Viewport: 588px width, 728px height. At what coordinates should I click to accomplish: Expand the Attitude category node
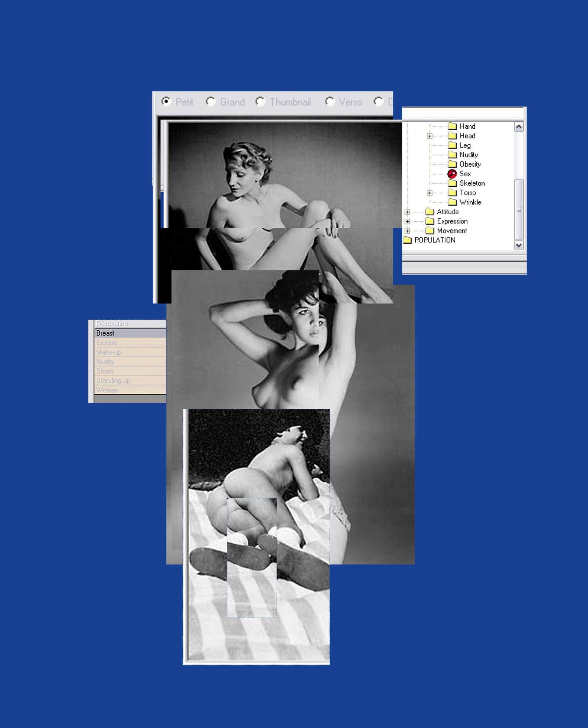[x=407, y=212]
